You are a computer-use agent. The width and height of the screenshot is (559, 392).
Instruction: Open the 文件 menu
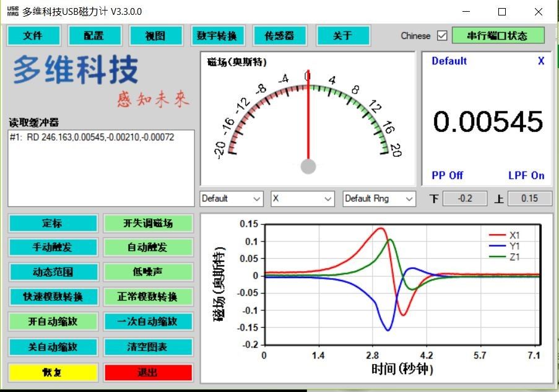(33, 35)
